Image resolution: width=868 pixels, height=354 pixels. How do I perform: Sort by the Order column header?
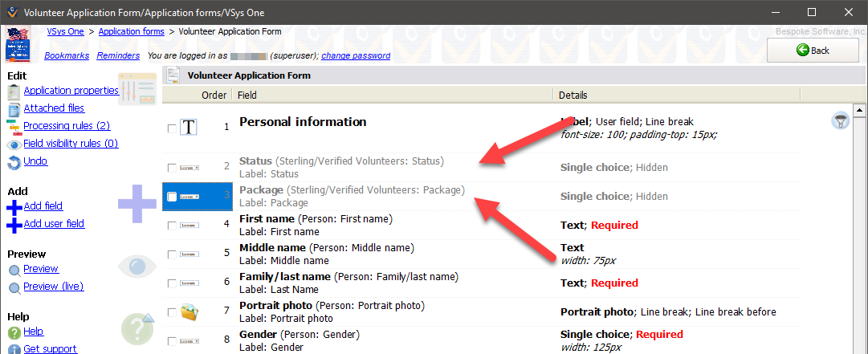pyautogui.click(x=214, y=95)
